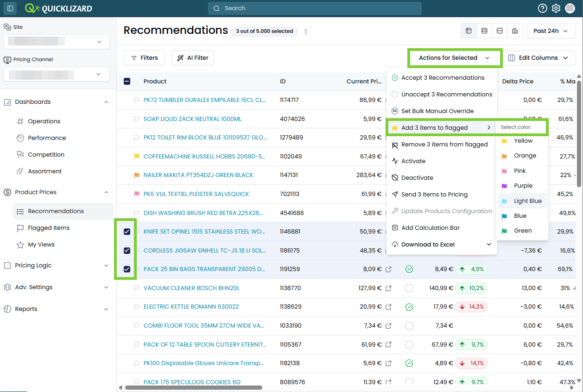
Task: Open the NAILER MAKITA PT354DZJ product link
Action: pyautogui.click(x=198, y=175)
